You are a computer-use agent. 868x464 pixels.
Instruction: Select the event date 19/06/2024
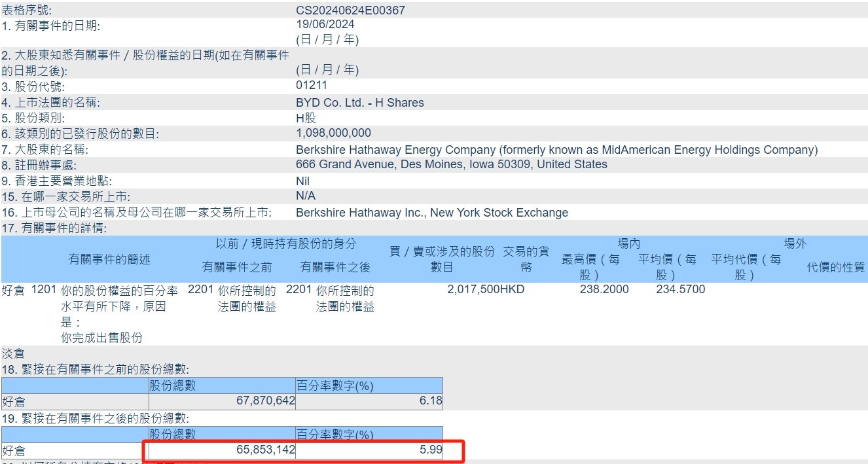[x=325, y=25]
